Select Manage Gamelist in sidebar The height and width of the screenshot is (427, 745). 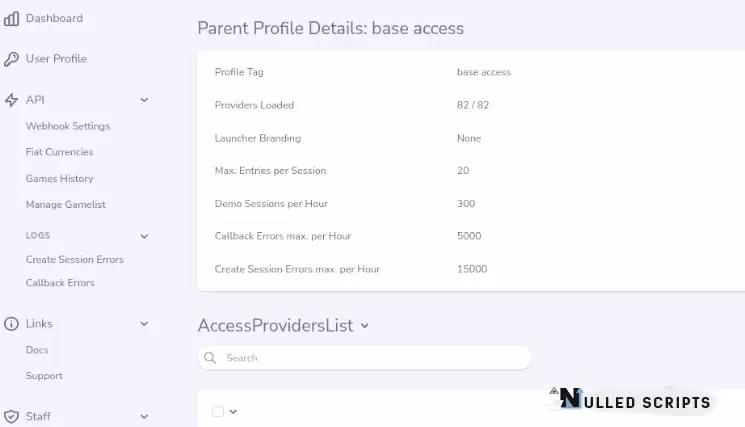tap(66, 205)
